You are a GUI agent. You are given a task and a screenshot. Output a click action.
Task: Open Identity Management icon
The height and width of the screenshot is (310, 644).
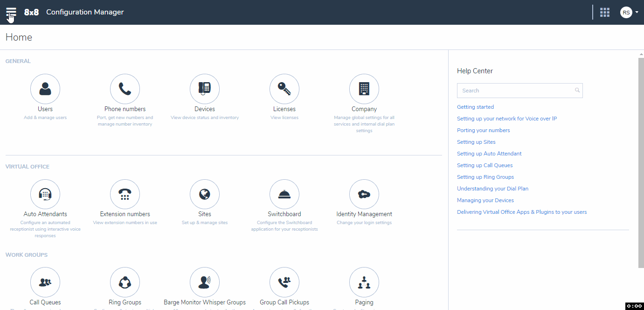pyautogui.click(x=364, y=194)
